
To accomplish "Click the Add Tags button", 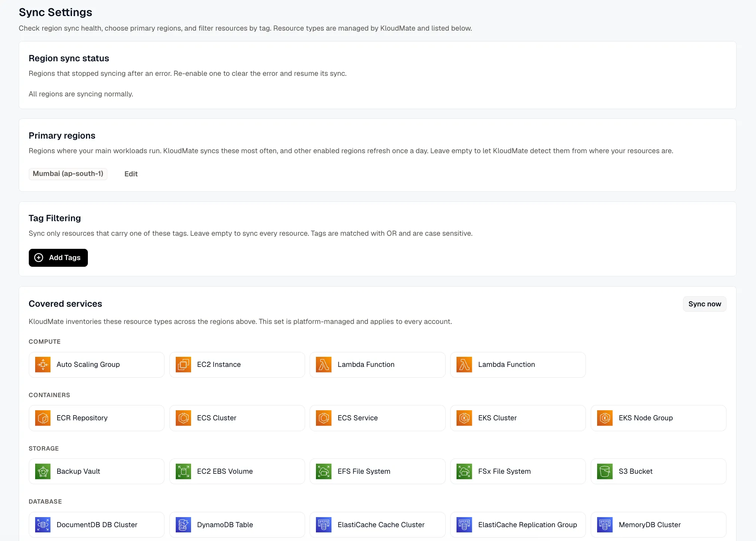I will click(58, 258).
